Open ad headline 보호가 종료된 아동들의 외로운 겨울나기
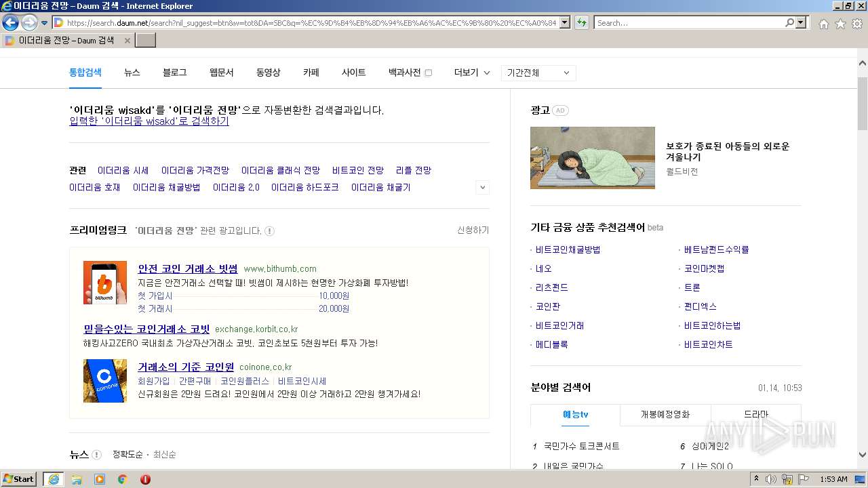 tap(728, 151)
